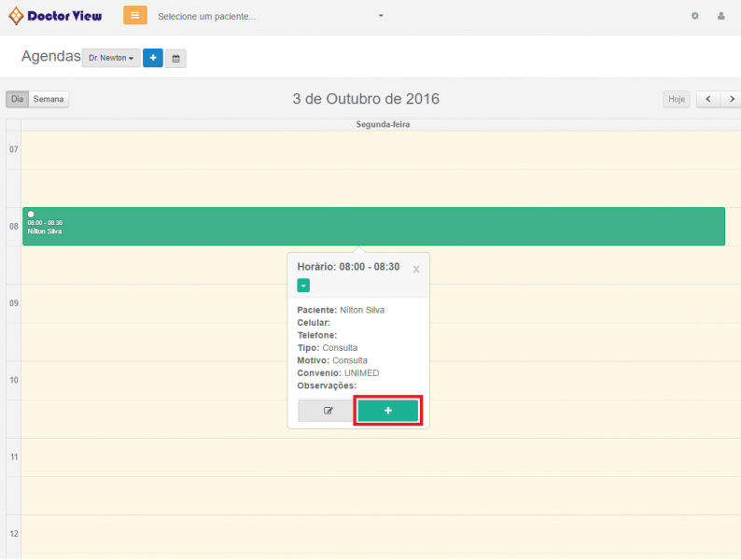The height and width of the screenshot is (560, 741).
Task: Open the settings gear icon
Action: [694, 16]
